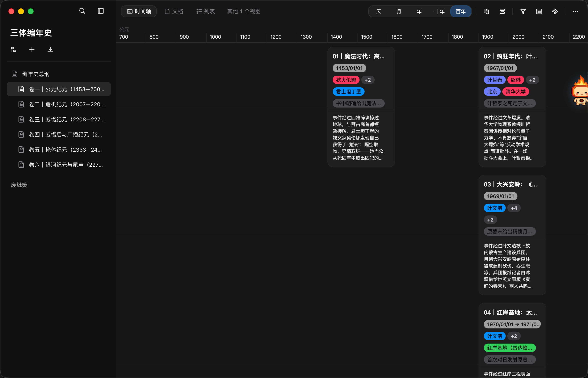The height and width of the screenshot is (378, 588).
Task: Click the translate/language toolbar icon
Action: click(x=486, y=11)
